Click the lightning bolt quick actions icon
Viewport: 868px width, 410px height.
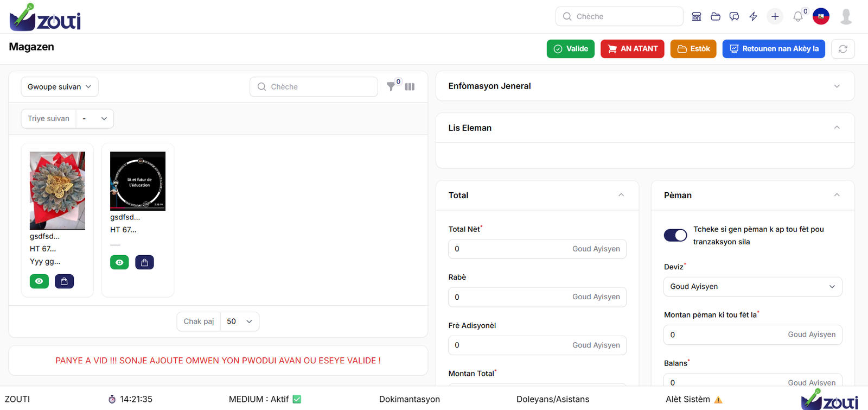[753, 16]
